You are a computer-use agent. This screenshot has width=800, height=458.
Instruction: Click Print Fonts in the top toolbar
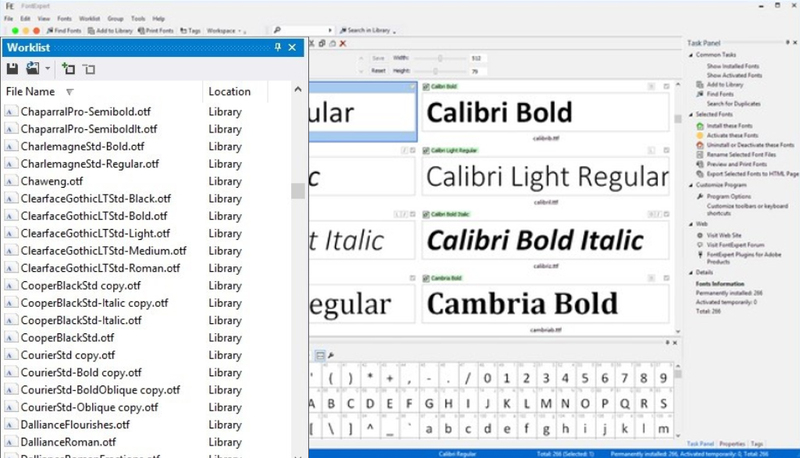point(156,31)
